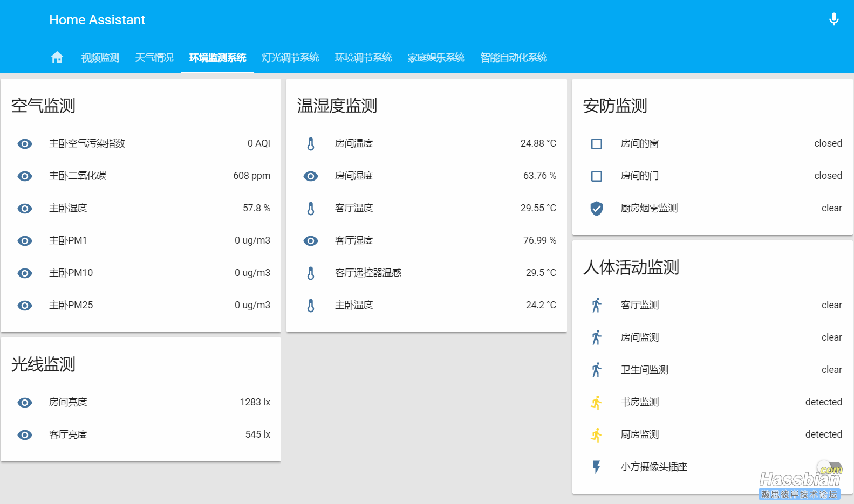Toggle the 小方摄像头插座 switch

tap(830, 467)
